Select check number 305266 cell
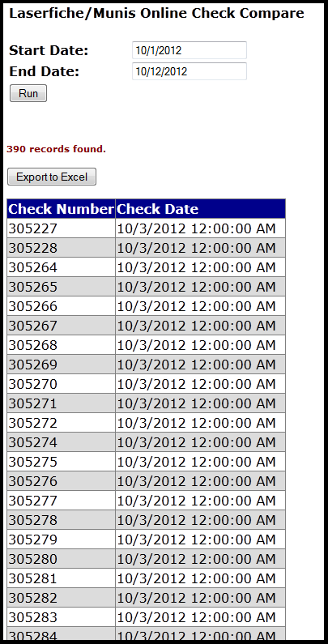328x644 pixels. click(62, 306)
